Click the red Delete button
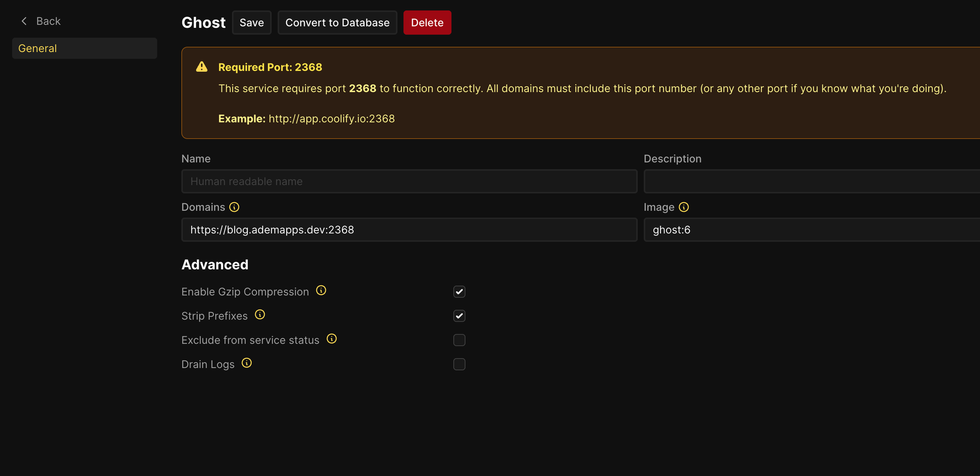This screenshot has height=476, width=980. [427, 23]
